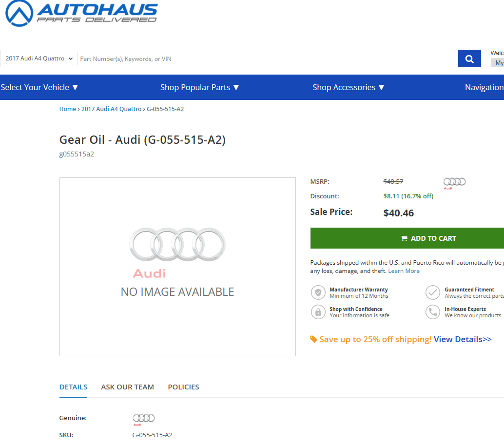Click the Shop with Confidence lock icon
The image size is (504, 445).
pyautogui.click(x=318, y=311)
